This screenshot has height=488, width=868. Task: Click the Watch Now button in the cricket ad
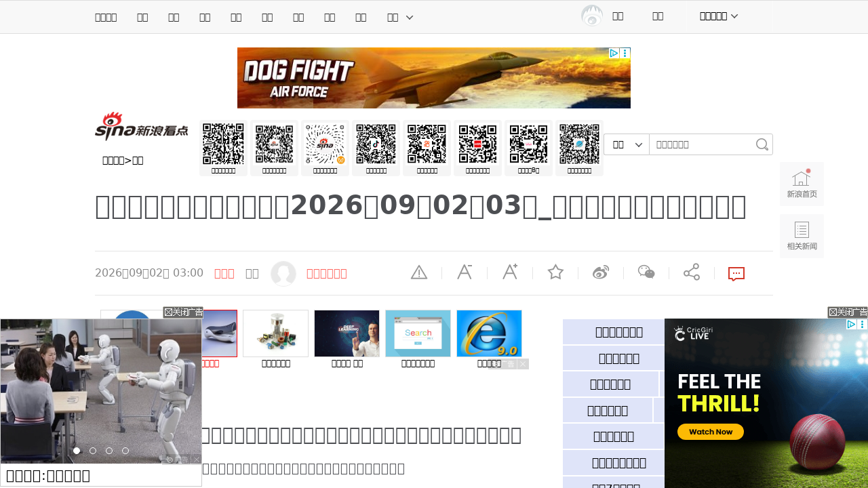(710, 432)
